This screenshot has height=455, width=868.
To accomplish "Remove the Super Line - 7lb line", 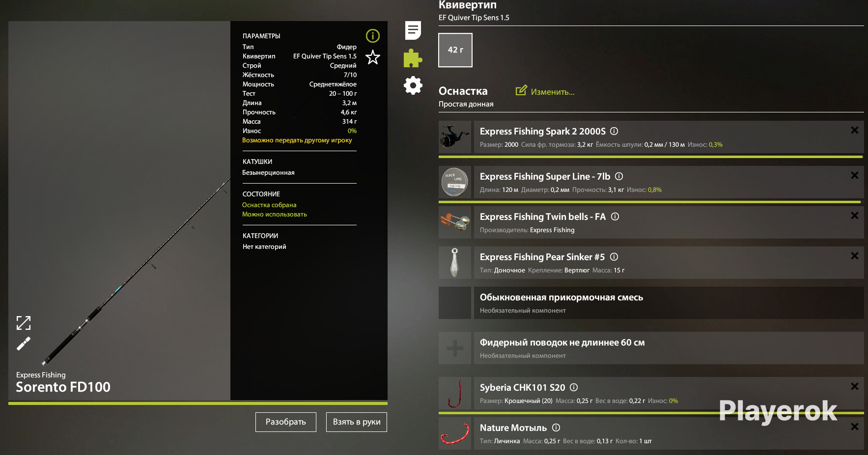I will pos(855,175).
